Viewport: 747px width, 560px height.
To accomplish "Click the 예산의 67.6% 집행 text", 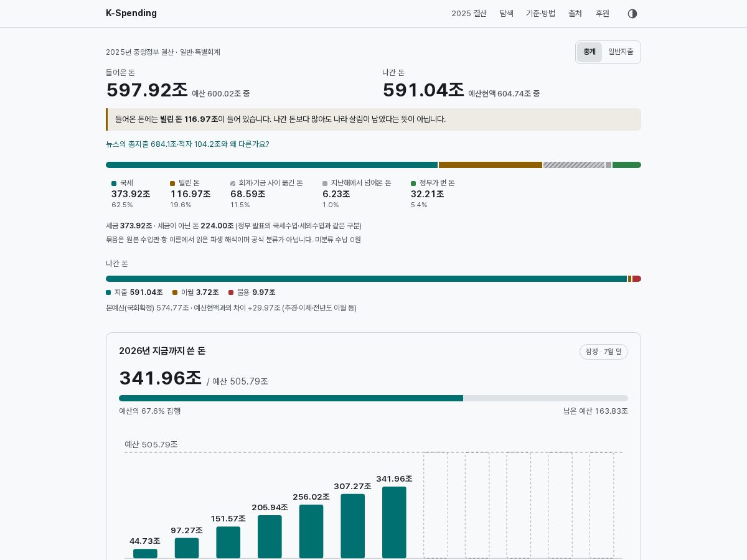I will (150, 411).
